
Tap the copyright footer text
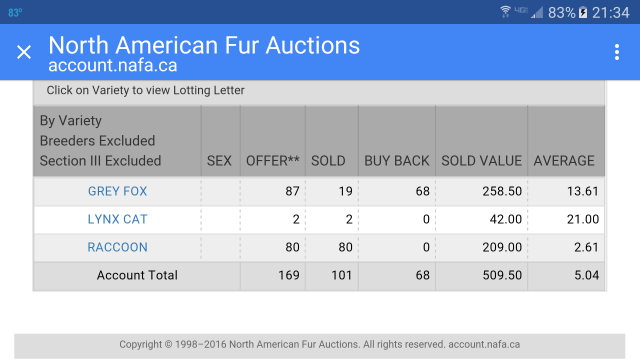click(320, 344)
